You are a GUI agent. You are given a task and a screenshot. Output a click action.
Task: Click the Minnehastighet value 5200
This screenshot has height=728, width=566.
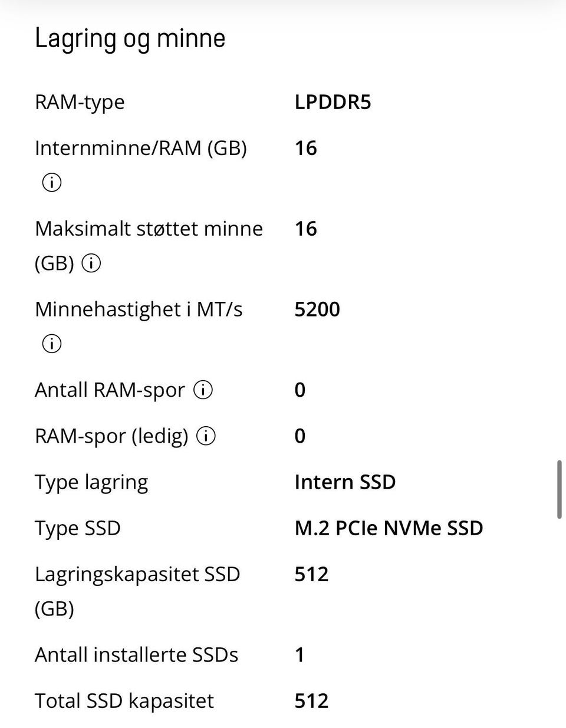click(x=317, y=309)
